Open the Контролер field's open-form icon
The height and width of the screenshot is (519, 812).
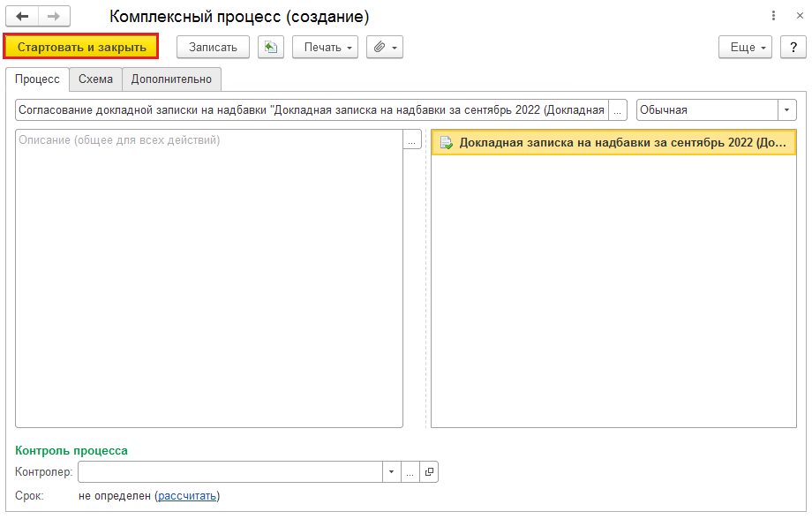429,472
